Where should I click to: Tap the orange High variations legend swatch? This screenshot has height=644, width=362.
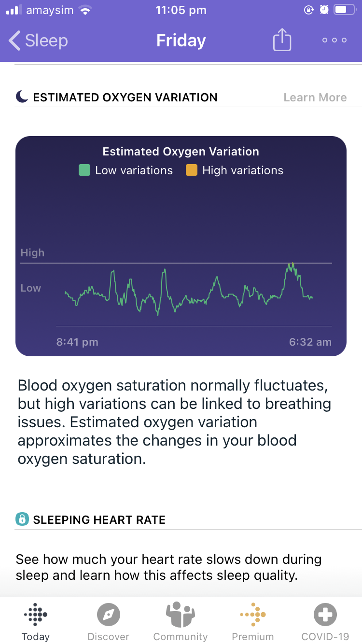pyautogui.click(x=192, y=170)
